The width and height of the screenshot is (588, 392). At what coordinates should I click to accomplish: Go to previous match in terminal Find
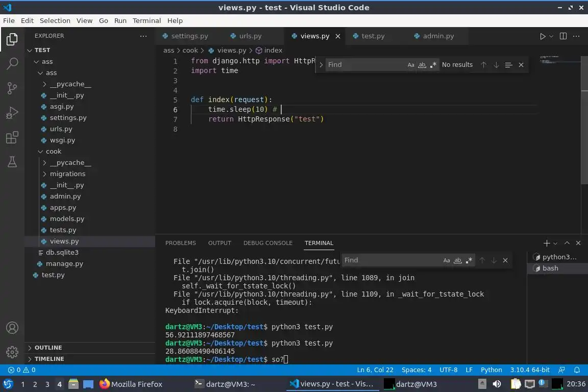point(482,260)
